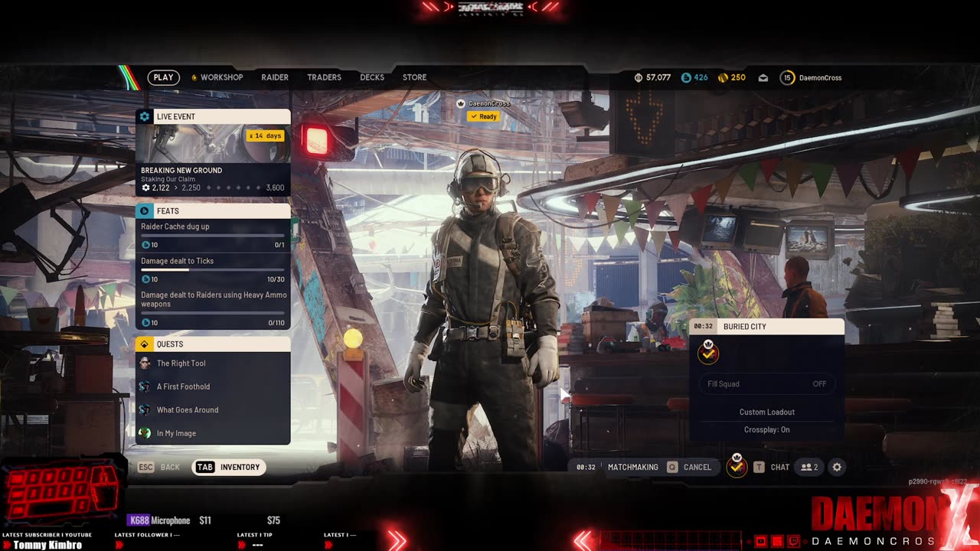Viewport: 980px width, 551px height.
Task: Click event points gear icon beside 2,122
Action: click(145, 187)
